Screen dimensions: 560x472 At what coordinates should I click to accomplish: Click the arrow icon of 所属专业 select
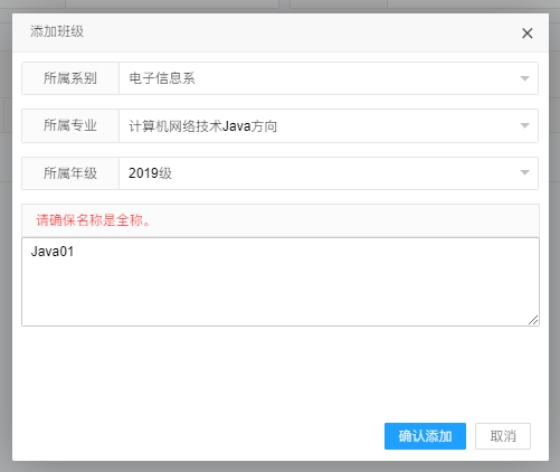[x=525, y=125]
